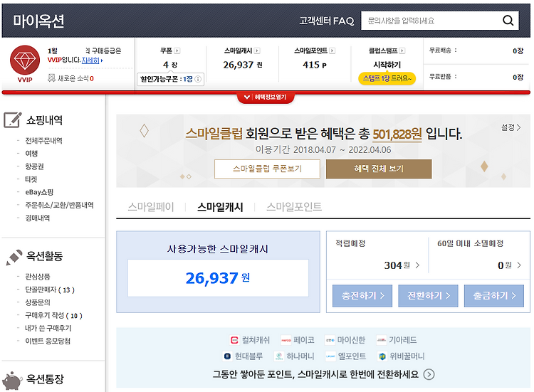This screenshot has width=534, height=392.
Task: Click the 페이코 logo icon
Action: (x=286, y=340)
